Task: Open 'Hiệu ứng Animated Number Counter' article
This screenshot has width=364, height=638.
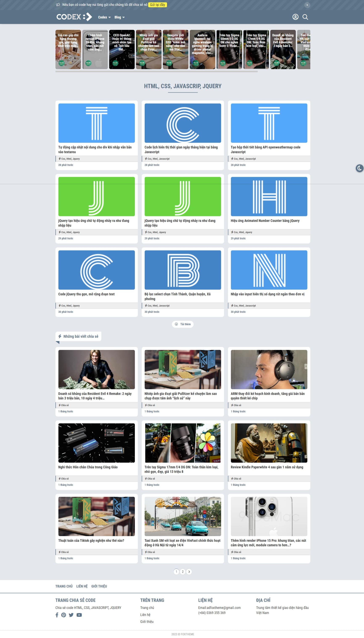Action: pos(265,220)
